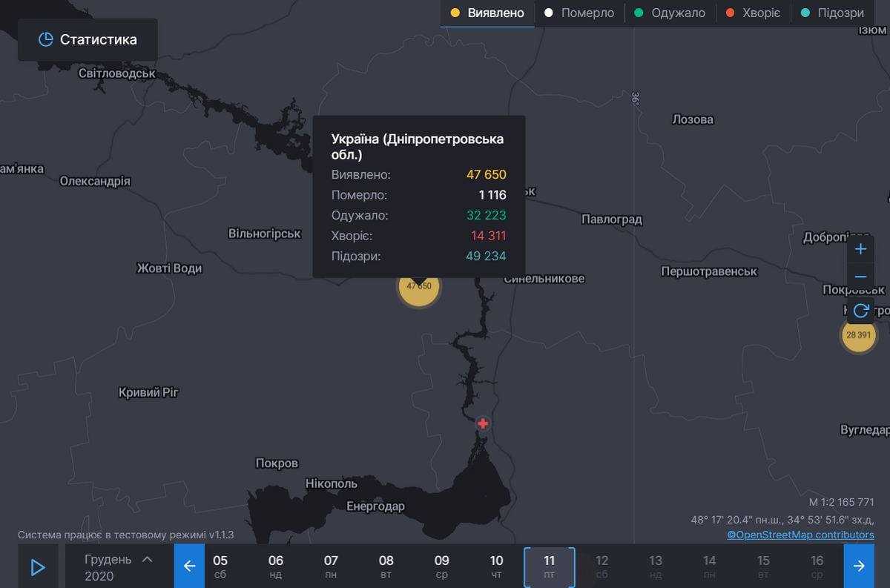890x588 pixels.
Task: Select date 05 сб on timeline
Action: [x=220, y=567]
